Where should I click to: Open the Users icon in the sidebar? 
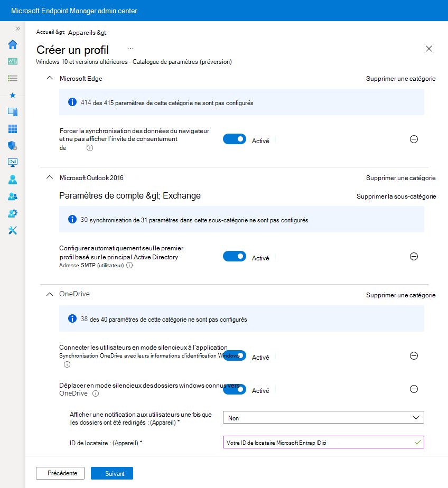click(13, 179)
